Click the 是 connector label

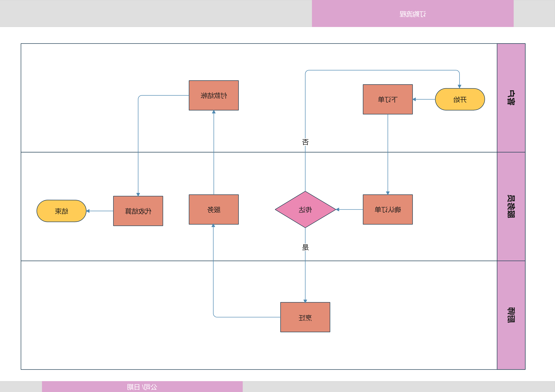[x=305, y=247]
